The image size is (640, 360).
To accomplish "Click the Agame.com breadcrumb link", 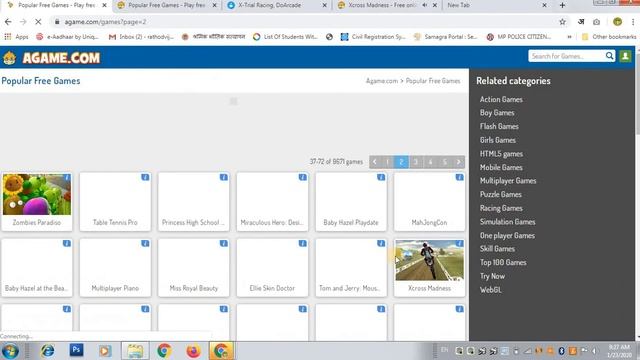I will pyautogui.click(x=382, y=81).
